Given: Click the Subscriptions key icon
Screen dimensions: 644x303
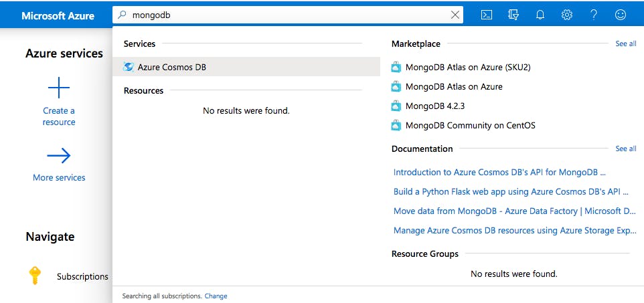Looking at the screenshot, I should coord(35,276).
